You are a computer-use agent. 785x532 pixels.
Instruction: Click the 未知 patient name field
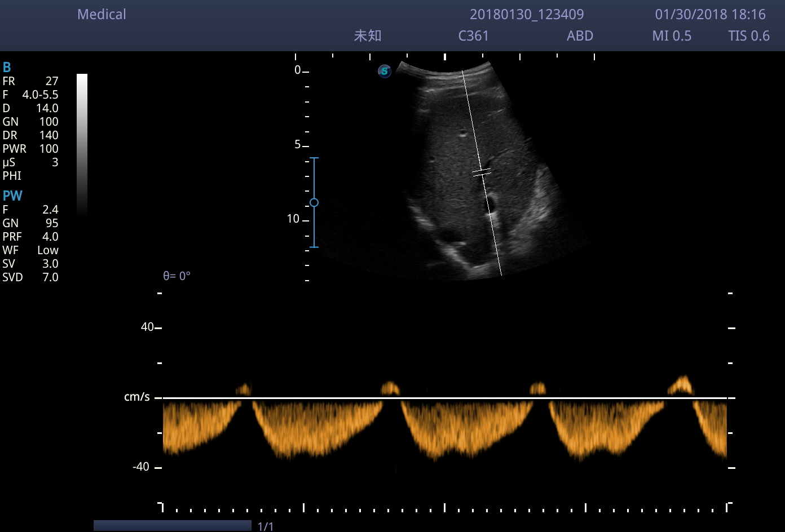pyautogui.click(x=368, y=36)
